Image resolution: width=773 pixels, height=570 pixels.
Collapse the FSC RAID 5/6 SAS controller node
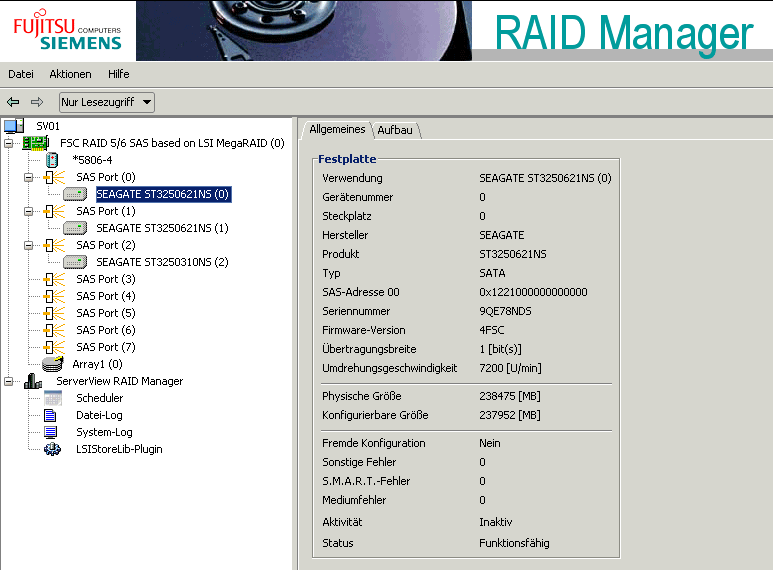tap(8, 143)
